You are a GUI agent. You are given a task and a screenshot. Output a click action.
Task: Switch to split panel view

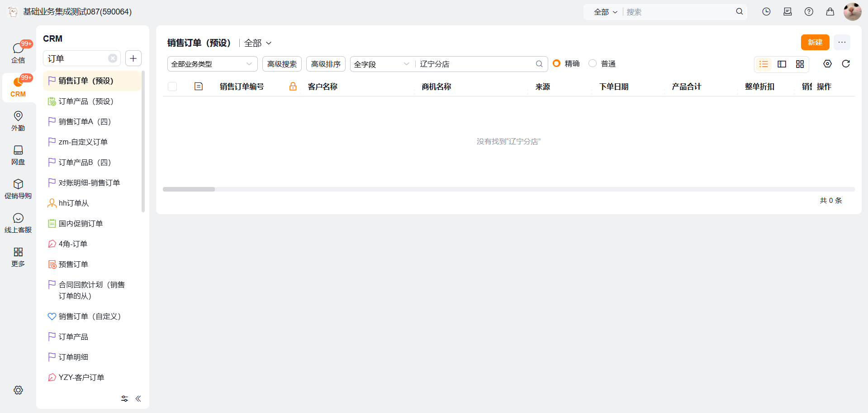[x=782, y=64]
